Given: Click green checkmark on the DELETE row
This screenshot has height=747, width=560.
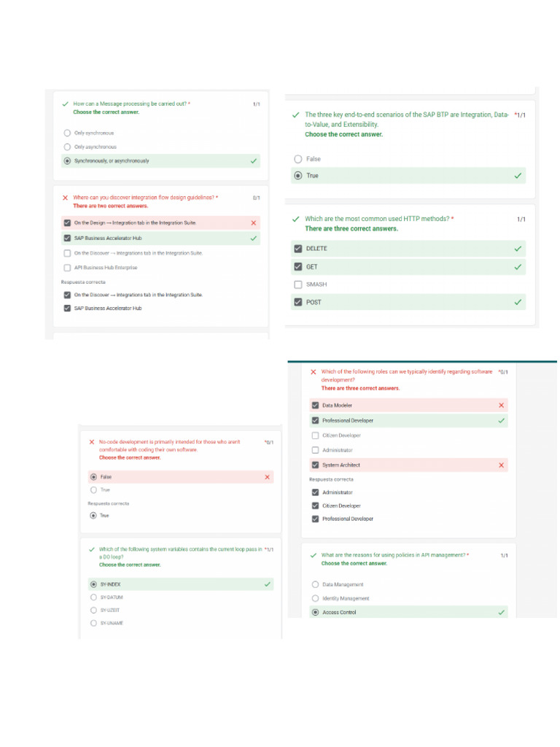Looking at the screenshot, I should tap(518, 249).
